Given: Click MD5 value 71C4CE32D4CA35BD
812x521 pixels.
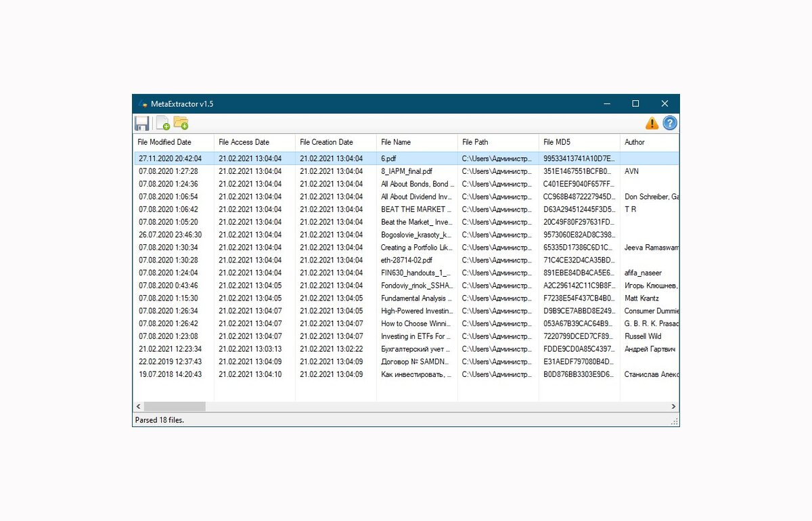Looking at the screenshot, I should pos(579,260).
